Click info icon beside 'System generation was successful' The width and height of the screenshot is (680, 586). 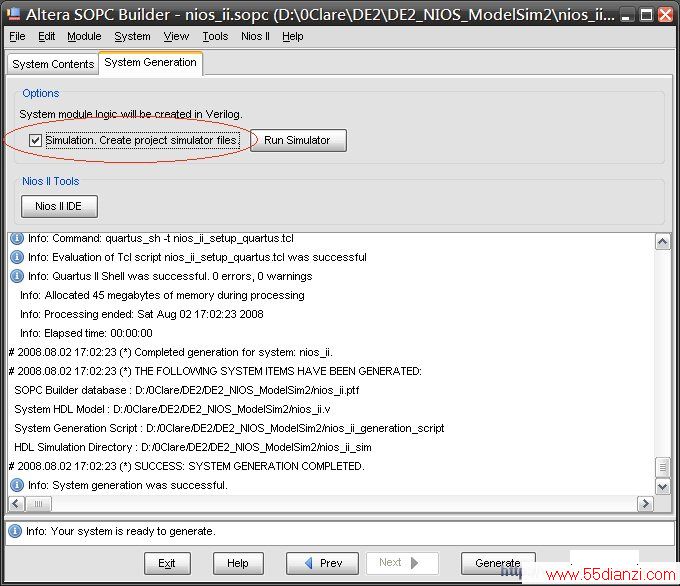16,485
